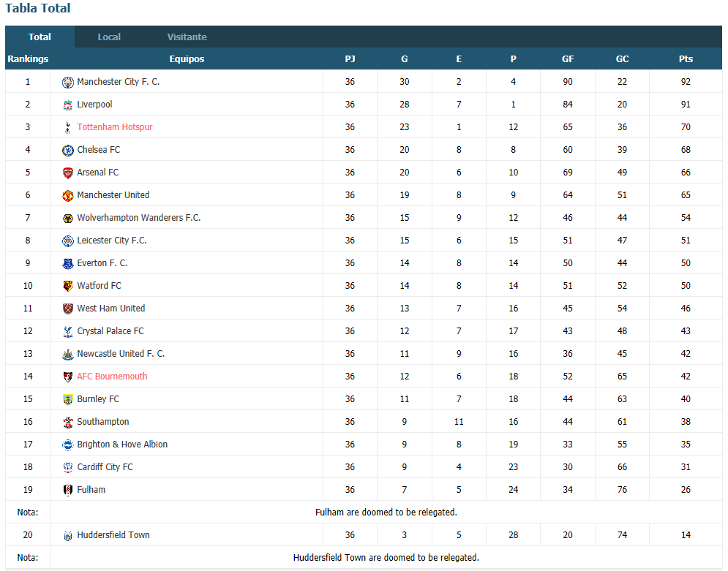The image size is (728, 571).
Task: Click the GC column header
Action: [622, 59]
